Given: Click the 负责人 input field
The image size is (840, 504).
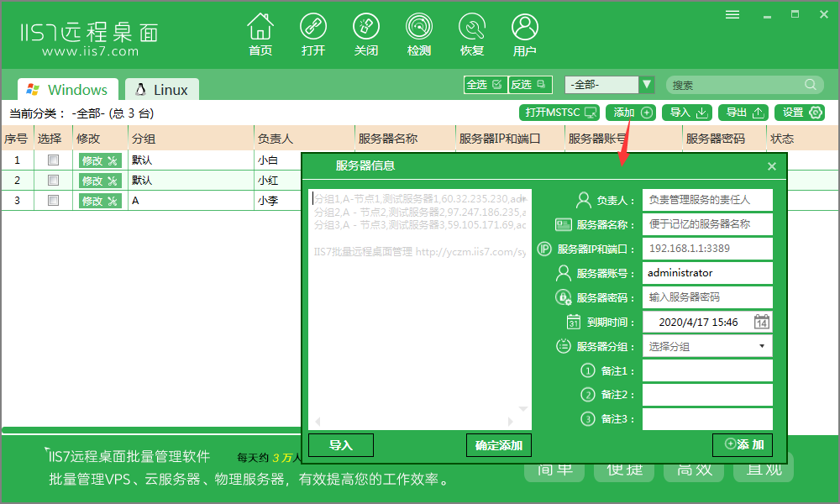Looking at the screenshot, I should pyautogui.click(x=707, y=200).
